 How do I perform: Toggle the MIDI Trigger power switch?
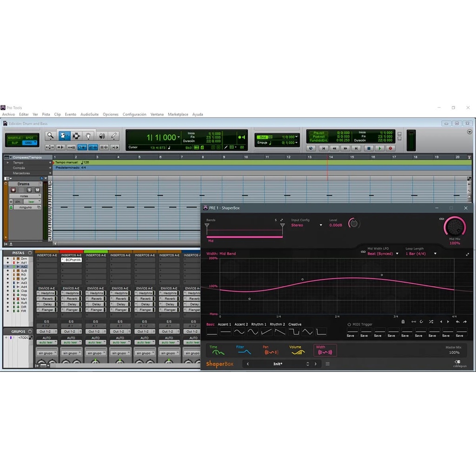click(349, 324)
